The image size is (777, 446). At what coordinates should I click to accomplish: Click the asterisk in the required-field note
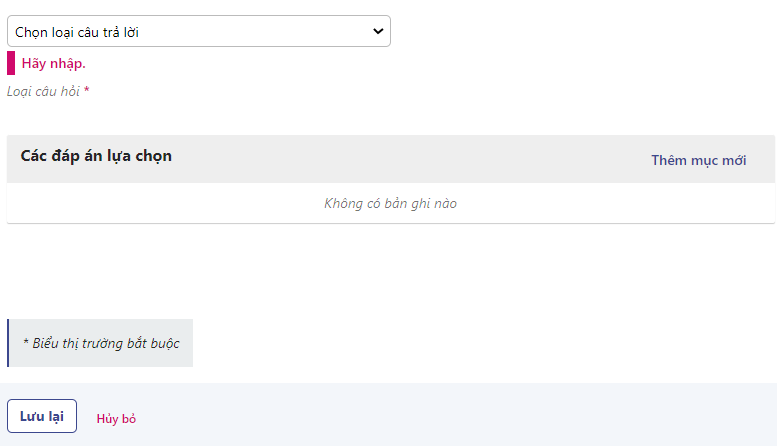(x=25, y=343)
